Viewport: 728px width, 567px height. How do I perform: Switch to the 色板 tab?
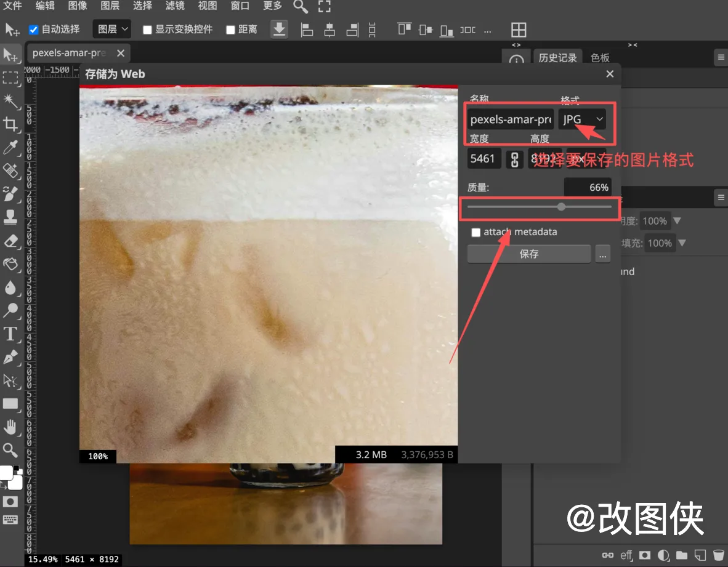tap(600, 57)
